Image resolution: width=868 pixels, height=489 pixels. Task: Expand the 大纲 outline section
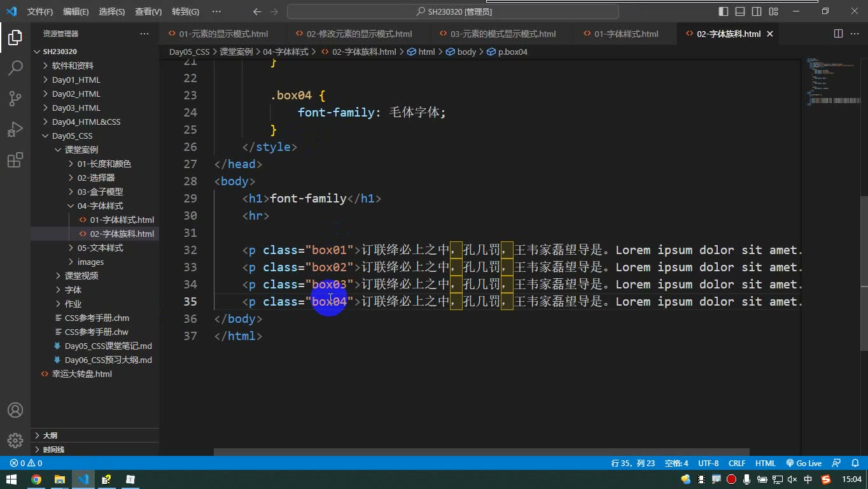click(x=95, y=436)
